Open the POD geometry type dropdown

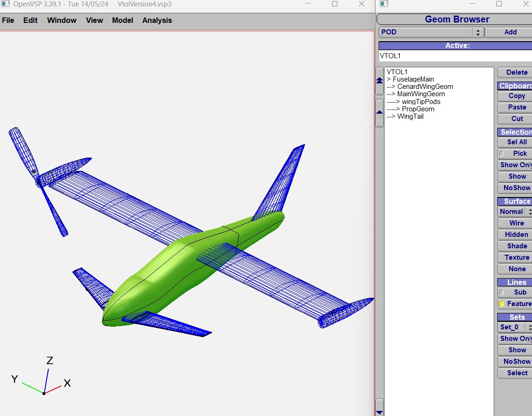(478, 32)
